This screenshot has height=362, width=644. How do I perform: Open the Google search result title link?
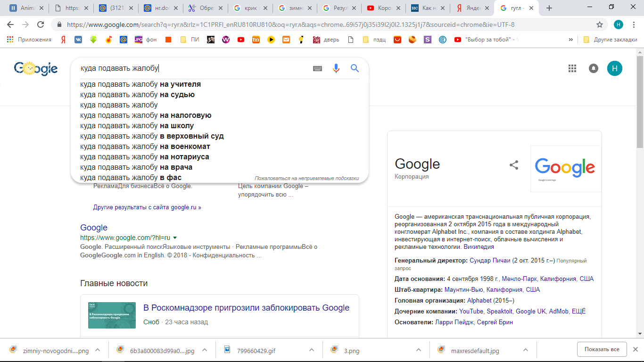click(94, 228)
